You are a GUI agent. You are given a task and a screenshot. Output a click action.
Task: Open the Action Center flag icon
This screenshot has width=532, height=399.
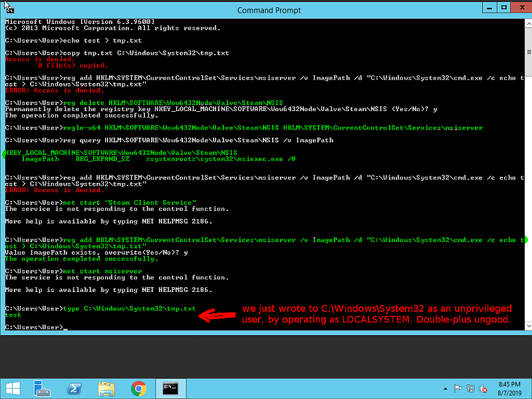point(456,389)
